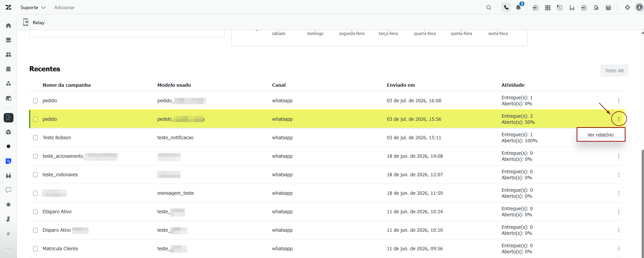Tick the teste_rodonaves campaign checkbox
The height and width of the screenshot is (258, 644).
coord(35,175)
